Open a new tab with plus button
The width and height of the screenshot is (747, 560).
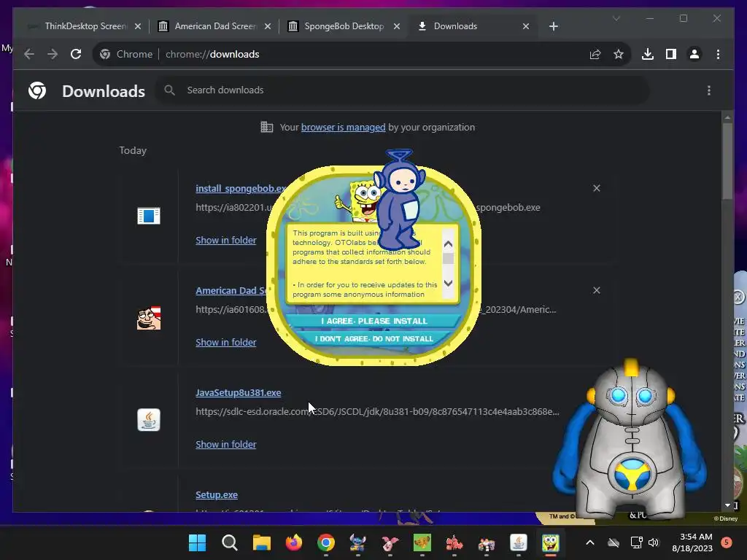pyautogui.click(x=553, y=26)
